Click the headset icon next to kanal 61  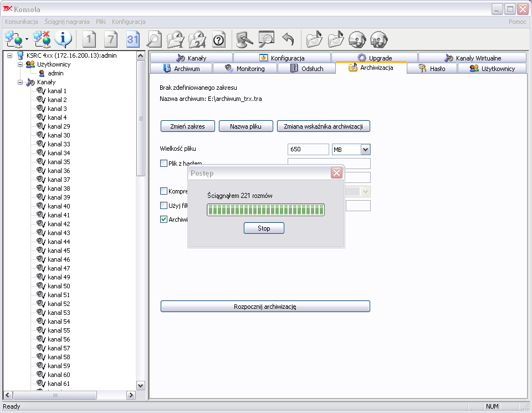click(41, 384)
